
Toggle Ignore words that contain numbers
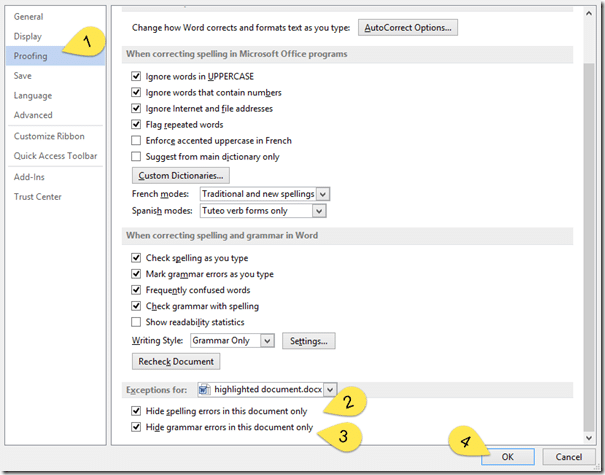[x=136, y=92]
